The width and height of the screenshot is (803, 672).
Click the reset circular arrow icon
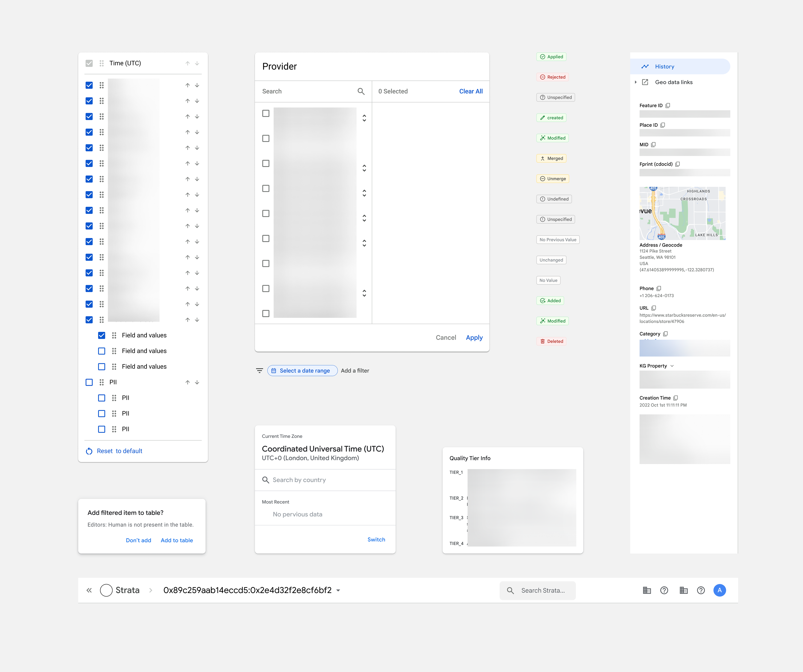89,451
